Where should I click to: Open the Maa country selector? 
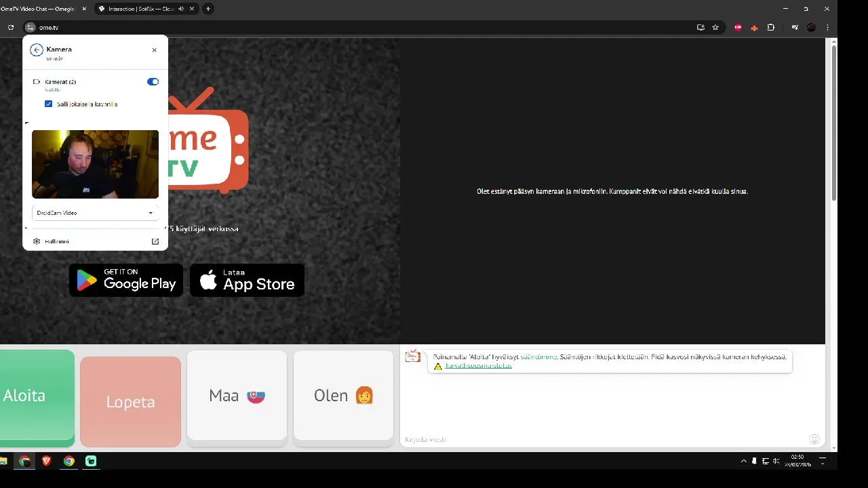pos(237,396)
